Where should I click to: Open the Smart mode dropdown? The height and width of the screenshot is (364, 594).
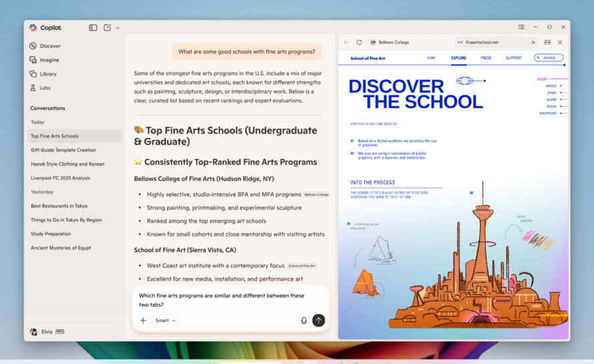pyautogui.click(x=165, y=321)
